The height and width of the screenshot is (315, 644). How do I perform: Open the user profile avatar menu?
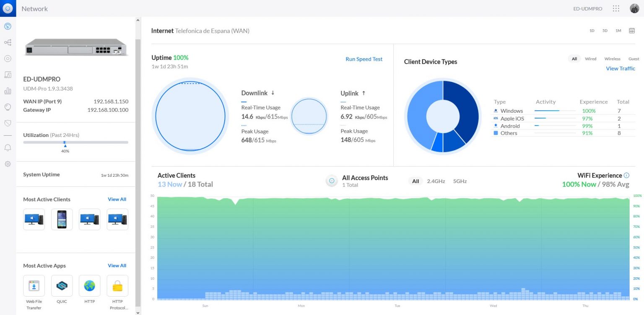[x=634, y=8]
